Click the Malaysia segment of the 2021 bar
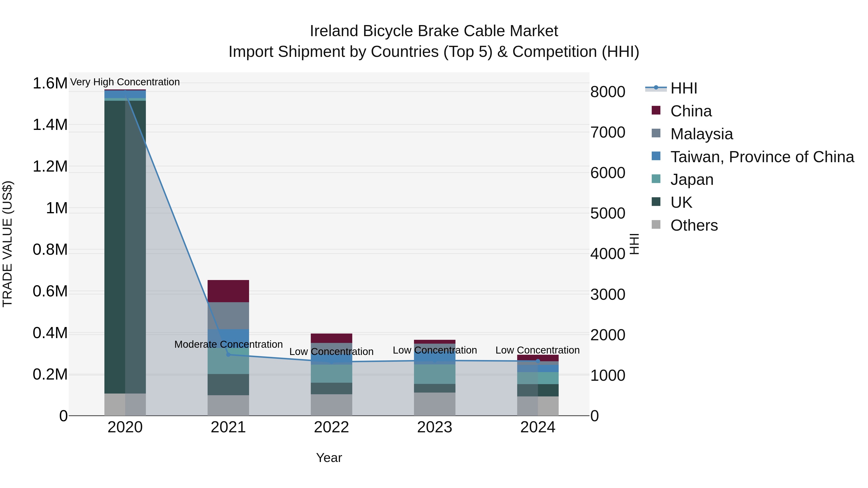This screenshot has height=488, width=868. coord(228,315)
